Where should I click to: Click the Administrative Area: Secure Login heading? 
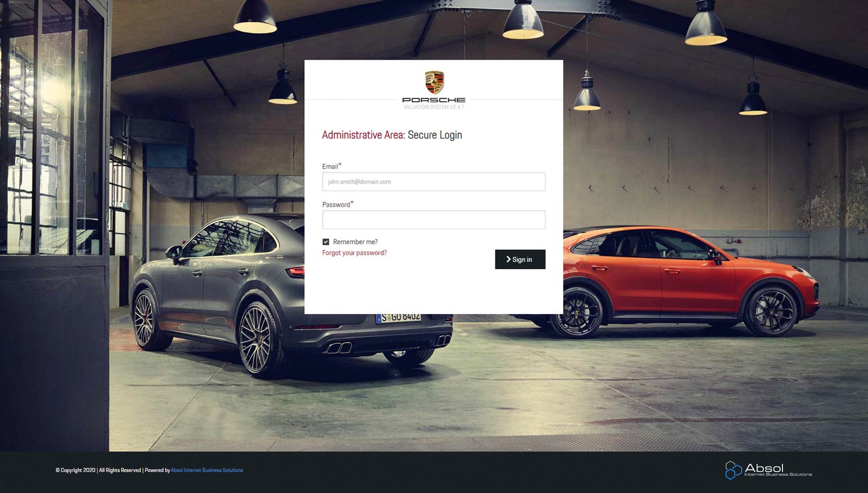tap(392, 135)
